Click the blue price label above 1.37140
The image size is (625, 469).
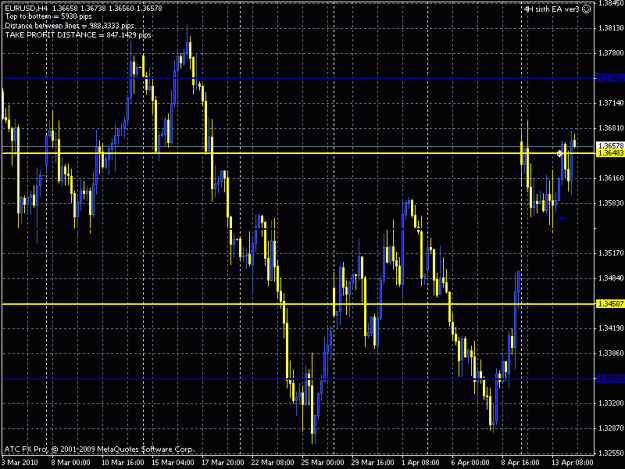point(610,78)
